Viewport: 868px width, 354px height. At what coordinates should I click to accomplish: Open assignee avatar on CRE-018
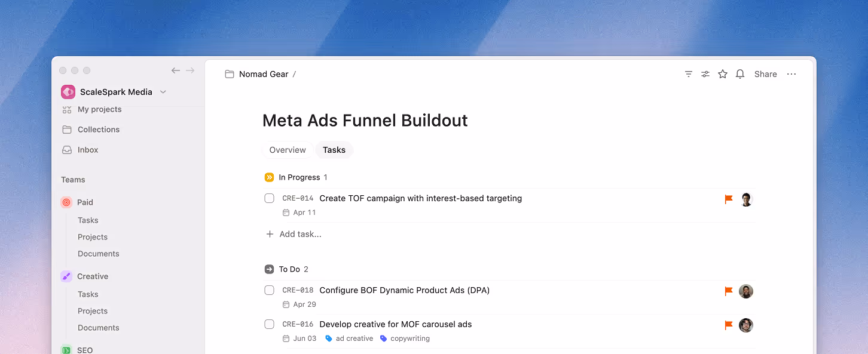click(745, 291)
